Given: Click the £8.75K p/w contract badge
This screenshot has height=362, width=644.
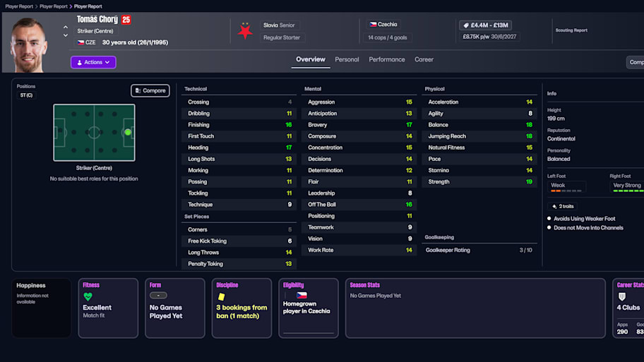Looking at the screenshot, I should [x=489, y=37].
